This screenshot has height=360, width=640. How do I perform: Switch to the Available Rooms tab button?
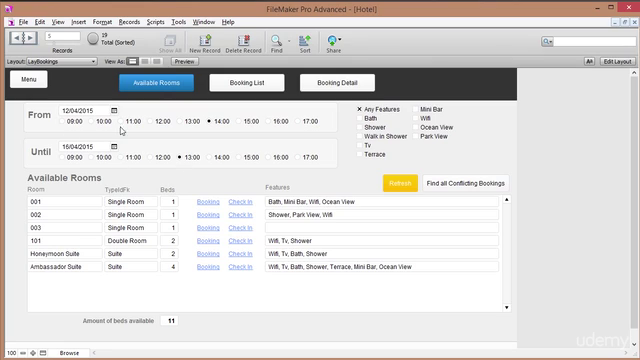156,83
